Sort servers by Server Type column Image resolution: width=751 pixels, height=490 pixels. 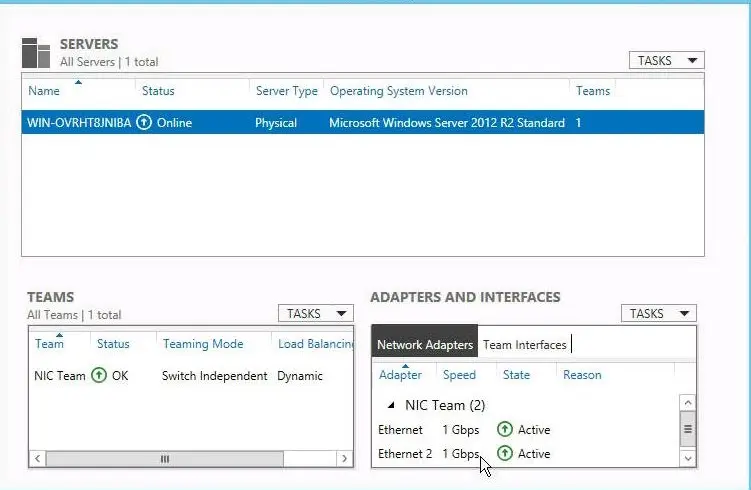(x=286, y=91)
